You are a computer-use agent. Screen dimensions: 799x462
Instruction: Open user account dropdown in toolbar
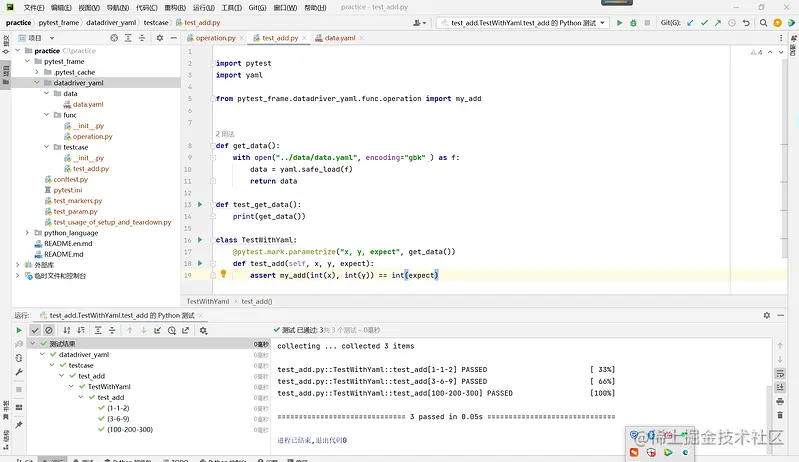pyautogui.click(x=420, y=23)
